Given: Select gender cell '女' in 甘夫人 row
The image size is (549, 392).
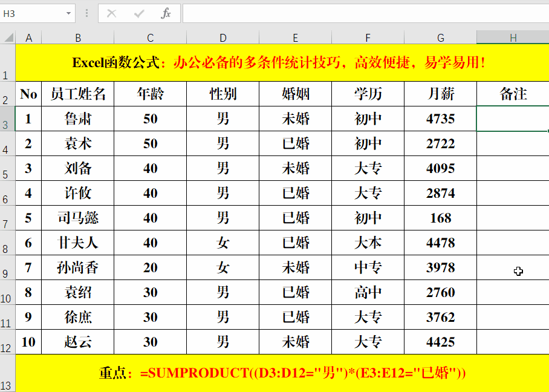Looking at the screenshot, I should click(x=223, y=243).
